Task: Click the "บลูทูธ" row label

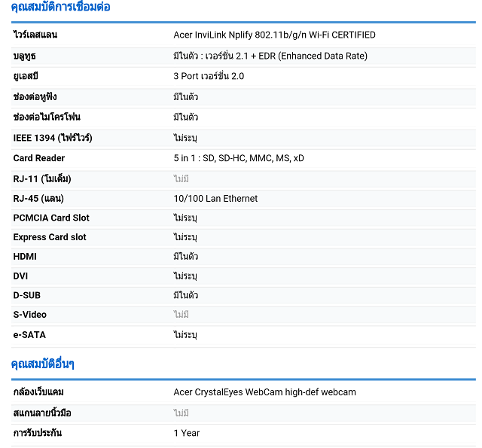Action: [25, 56]
